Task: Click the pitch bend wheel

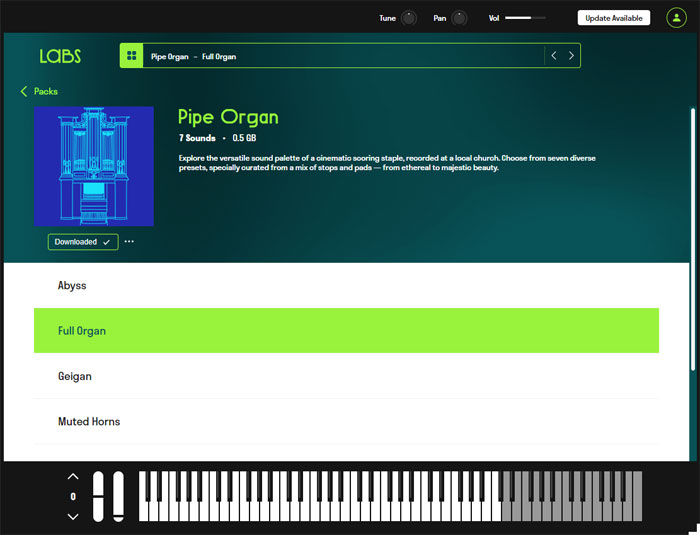Action: tap(98, 496)
